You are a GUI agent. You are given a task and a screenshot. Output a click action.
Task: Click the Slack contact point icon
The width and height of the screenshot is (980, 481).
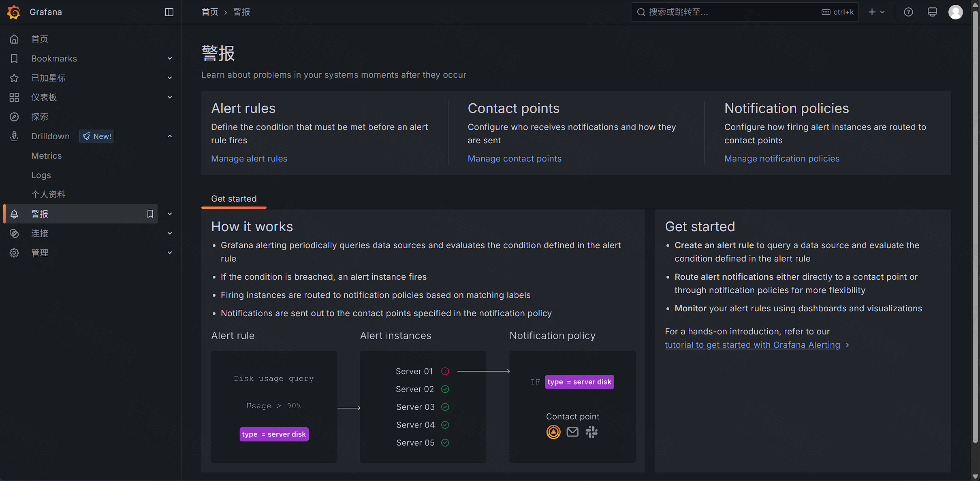[591, 432]
